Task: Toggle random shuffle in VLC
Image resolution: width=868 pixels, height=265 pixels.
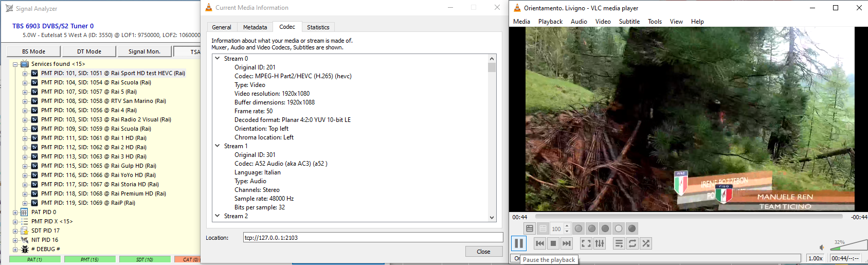Action: pyautogui.click(x=646, y=243)
